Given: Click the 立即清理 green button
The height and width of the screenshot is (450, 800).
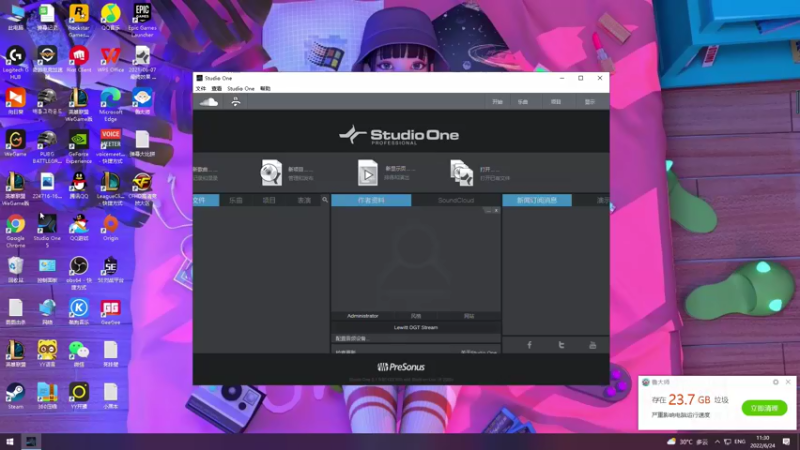Looking at the screenshot, I should point(764,408).
